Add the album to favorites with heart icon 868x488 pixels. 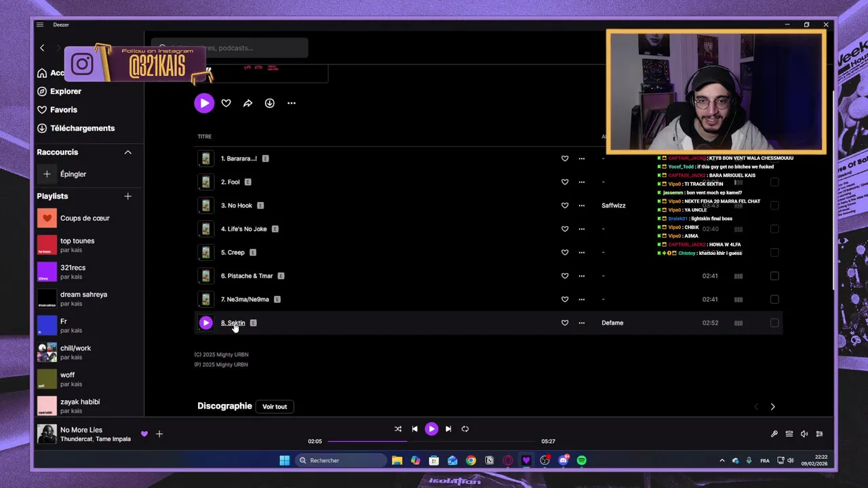[x=226, y=103]
